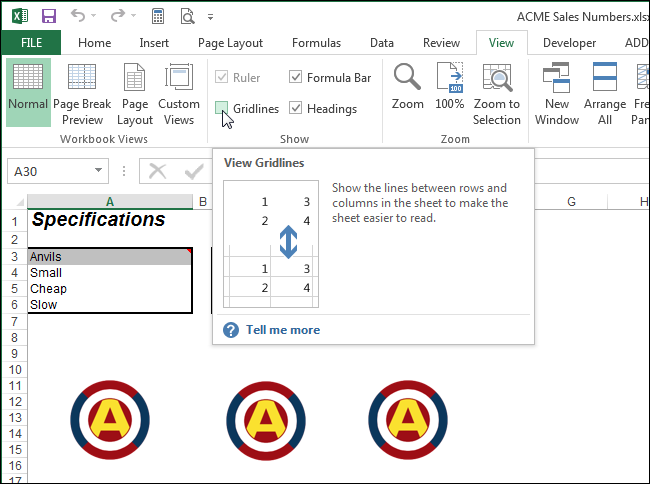
Task: Select column B header
Action: [203, 202]
